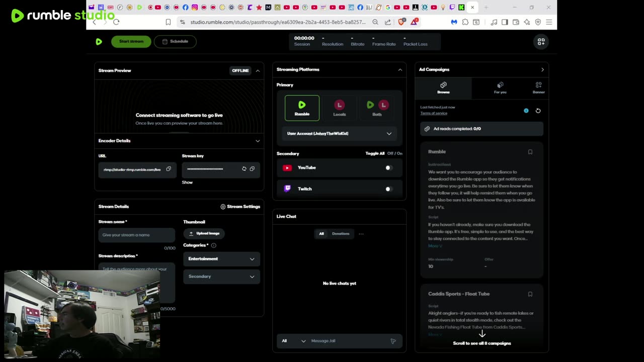Viewport: 644px width, 362px height.
Task: Open the browser main menu
Action: pos(549,22)
